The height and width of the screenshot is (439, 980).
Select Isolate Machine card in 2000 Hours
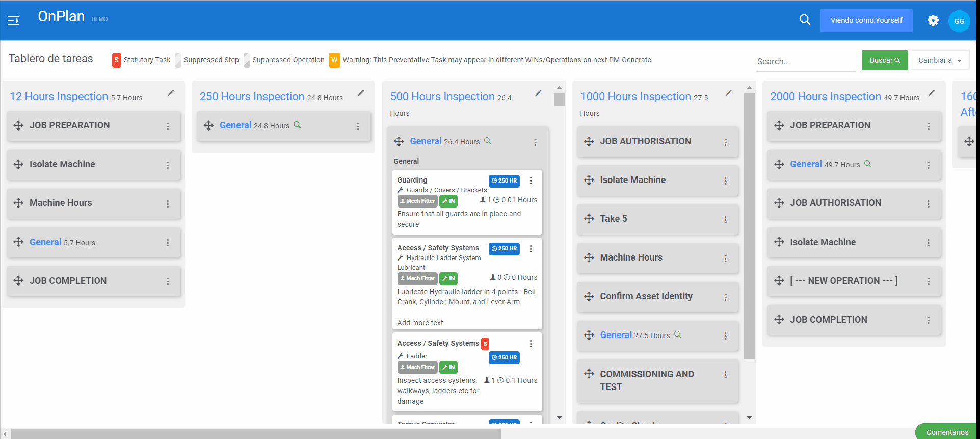click(x=854, y=242)
